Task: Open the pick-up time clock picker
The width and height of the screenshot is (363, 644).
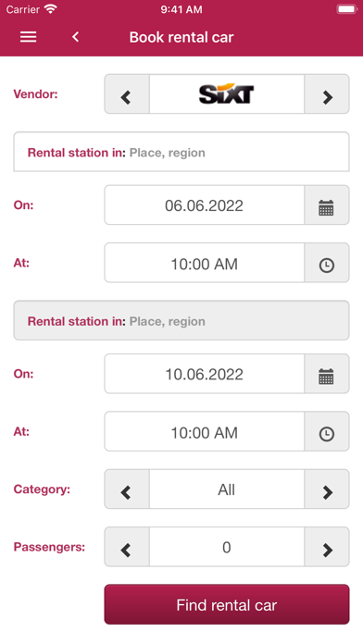Action: 327,263
